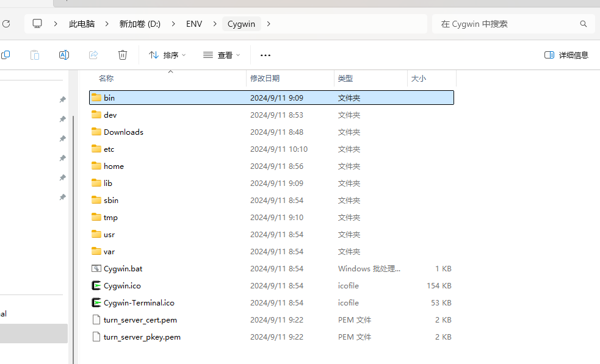Click the Cygwin-Terminal.ico file icon
Viewport: 600px width, 364px height.
96,302
